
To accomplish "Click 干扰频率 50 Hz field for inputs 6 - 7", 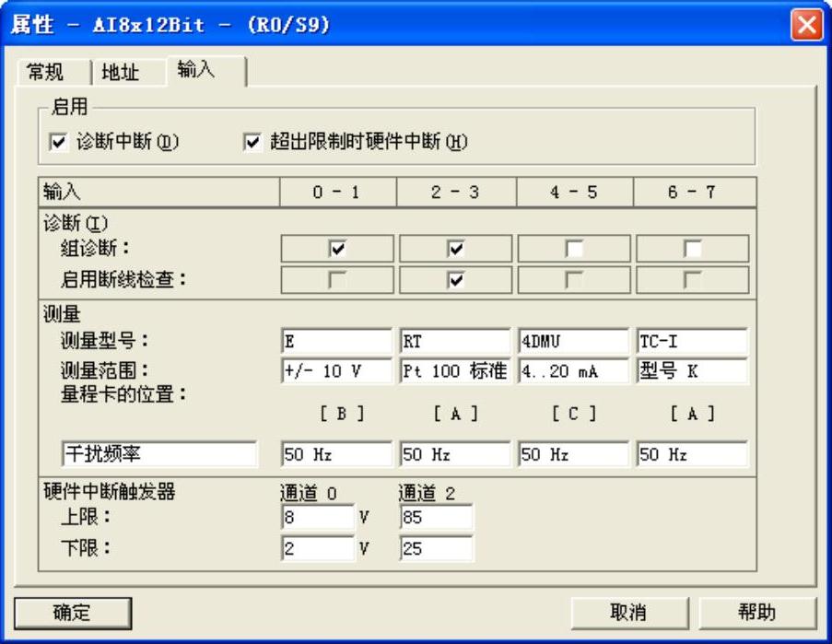I will click(691, 454).
